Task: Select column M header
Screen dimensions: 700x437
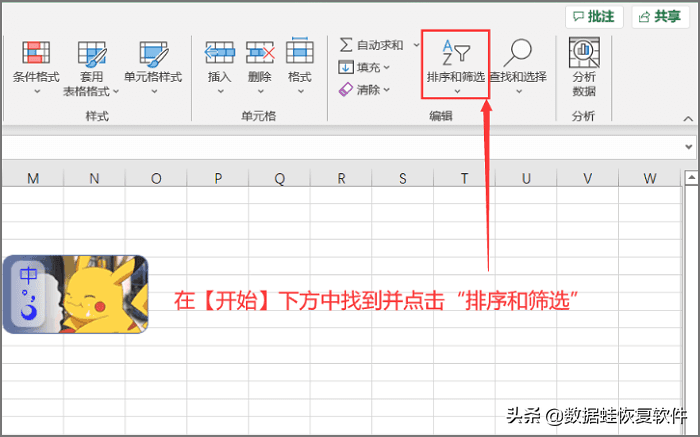Action: pyautogui.click(x=33, y=179)
